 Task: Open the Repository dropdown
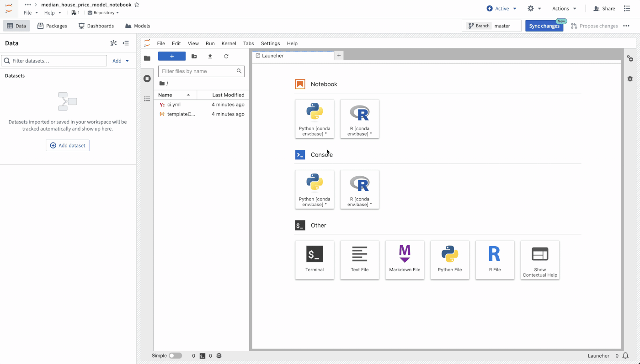(x=103, y=13)
